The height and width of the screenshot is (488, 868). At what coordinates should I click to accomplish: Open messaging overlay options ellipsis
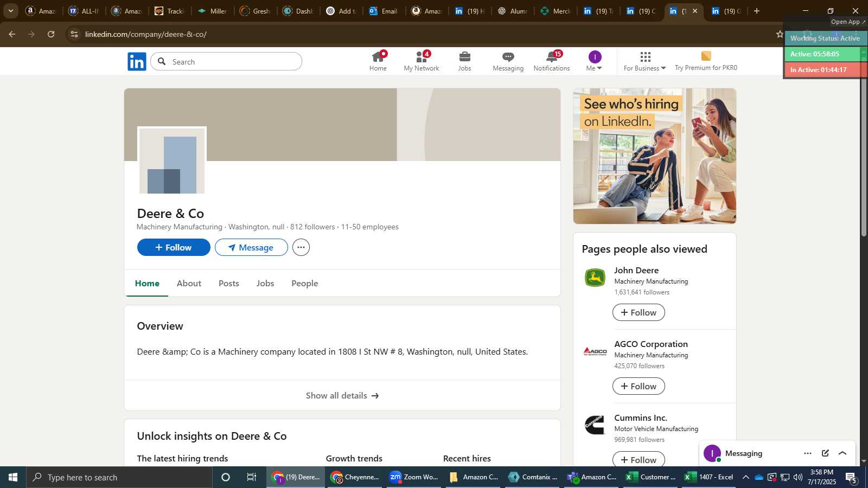tap(808, 453)
